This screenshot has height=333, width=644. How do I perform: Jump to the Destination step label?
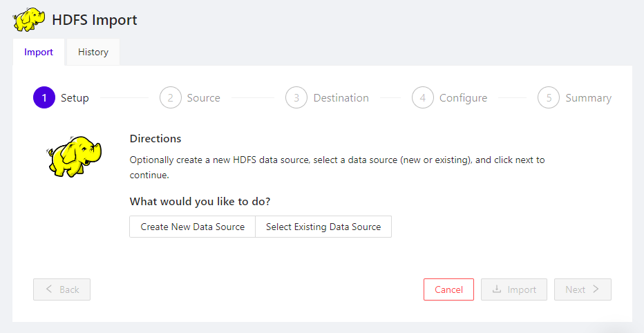tap(341, 98)
